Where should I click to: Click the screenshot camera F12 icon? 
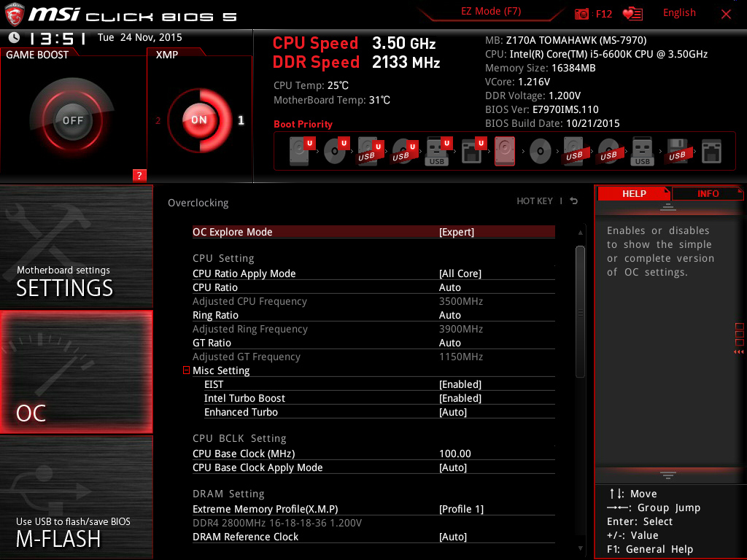(581, 14)
